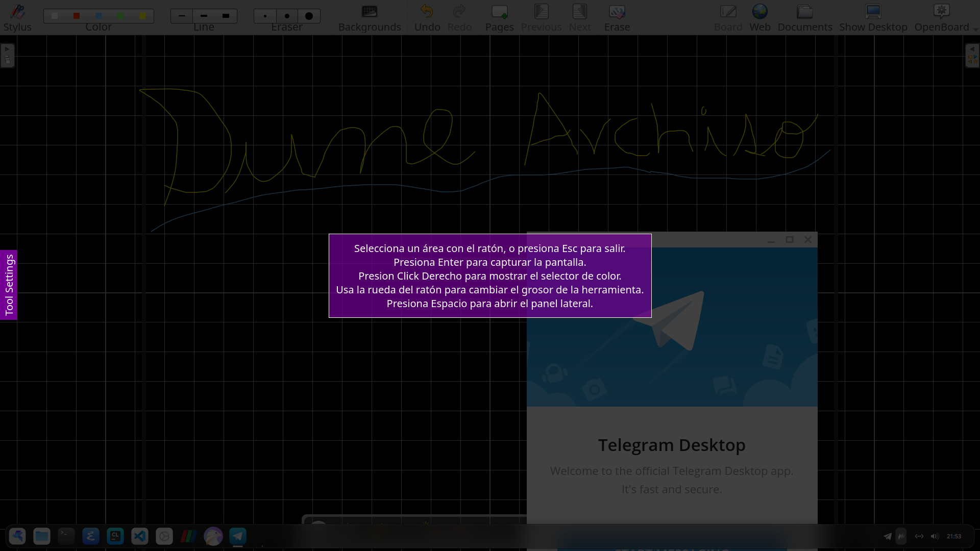980x551 pixels.
Task: Open the terminal from the dock
Action: [x=66, y=536]
